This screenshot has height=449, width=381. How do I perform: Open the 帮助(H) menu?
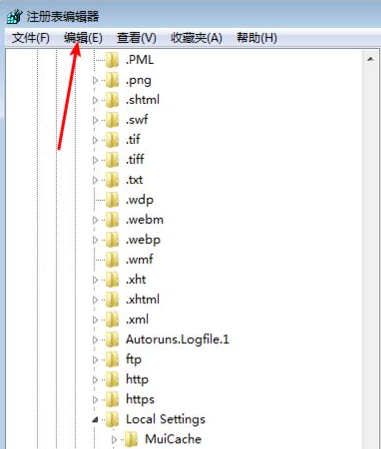[257, 38]
